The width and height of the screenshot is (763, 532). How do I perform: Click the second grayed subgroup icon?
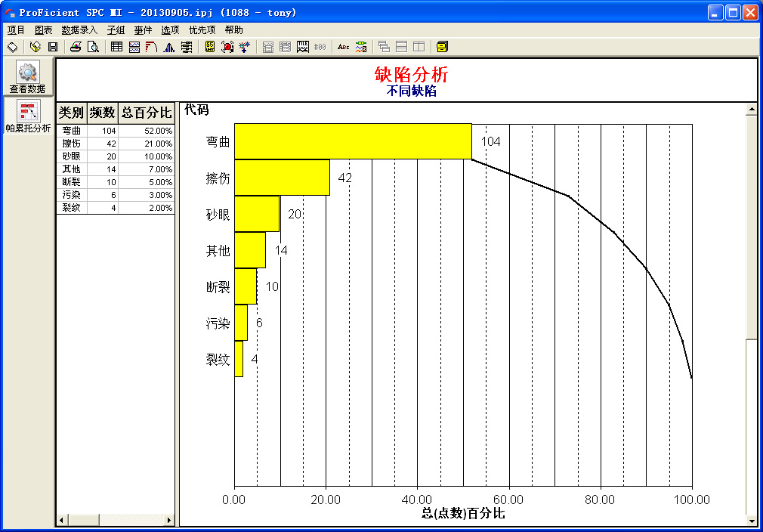285,47
